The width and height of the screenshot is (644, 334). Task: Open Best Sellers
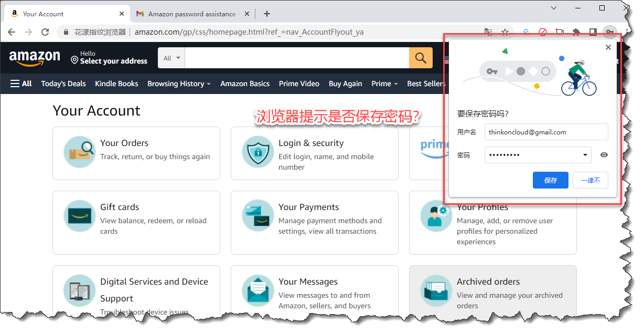pos(425,83)
